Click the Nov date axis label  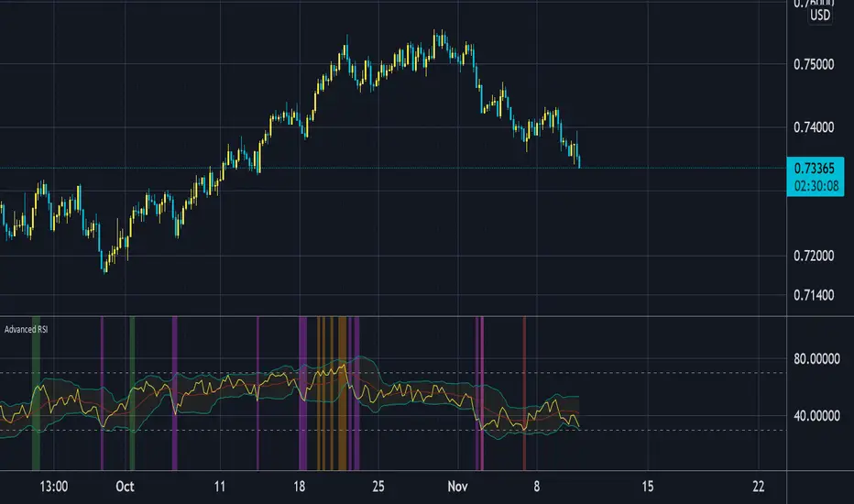click(457, 486)
